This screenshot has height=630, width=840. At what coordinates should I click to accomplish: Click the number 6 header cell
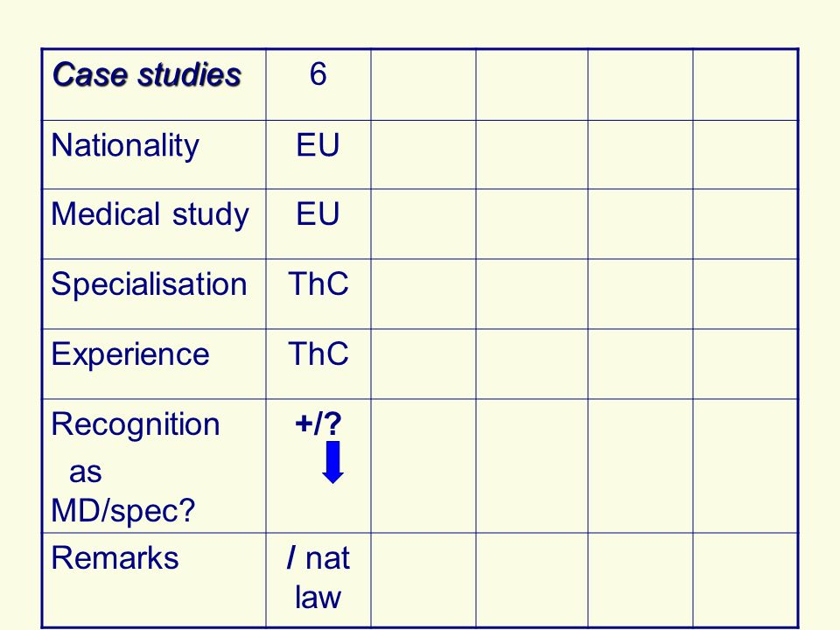[x=318, y=85]
